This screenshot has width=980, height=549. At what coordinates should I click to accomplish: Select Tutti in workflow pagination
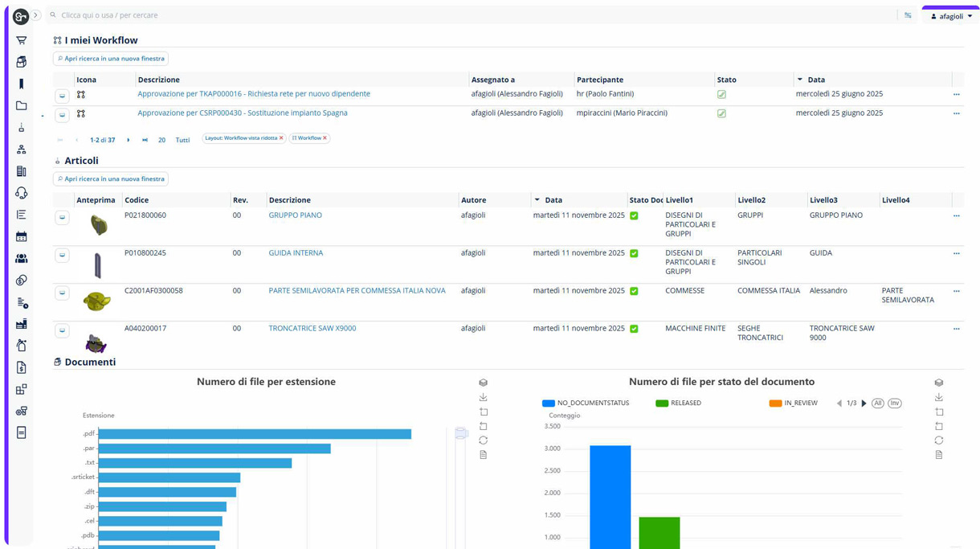pos(182,140)
